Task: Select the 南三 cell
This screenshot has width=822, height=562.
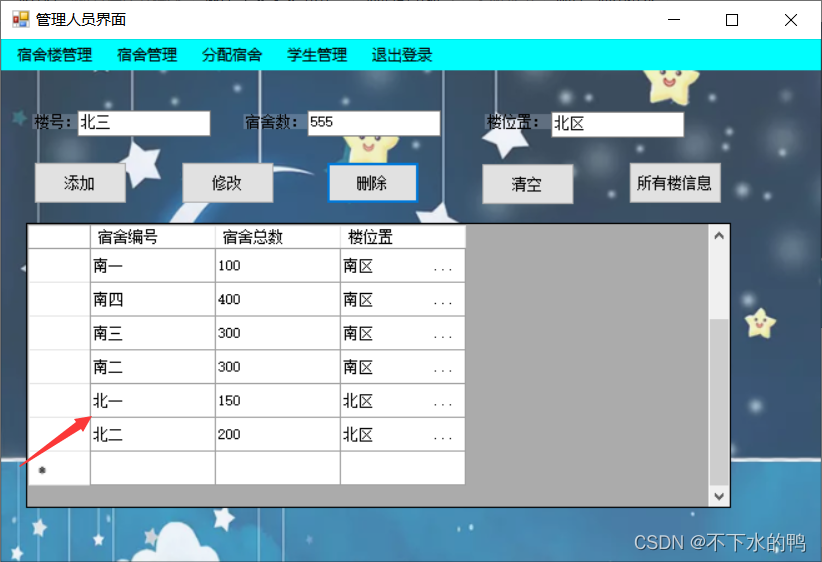Action: 153,333
